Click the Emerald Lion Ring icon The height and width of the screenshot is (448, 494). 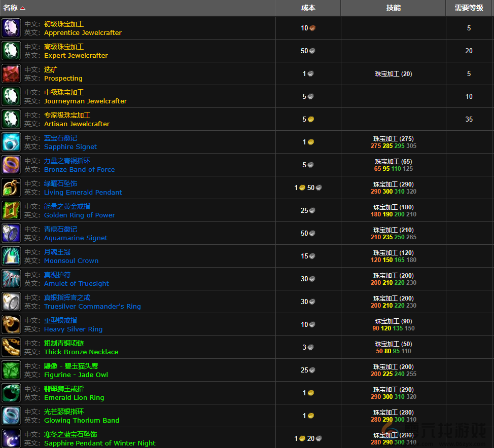[x=11, y=393]
